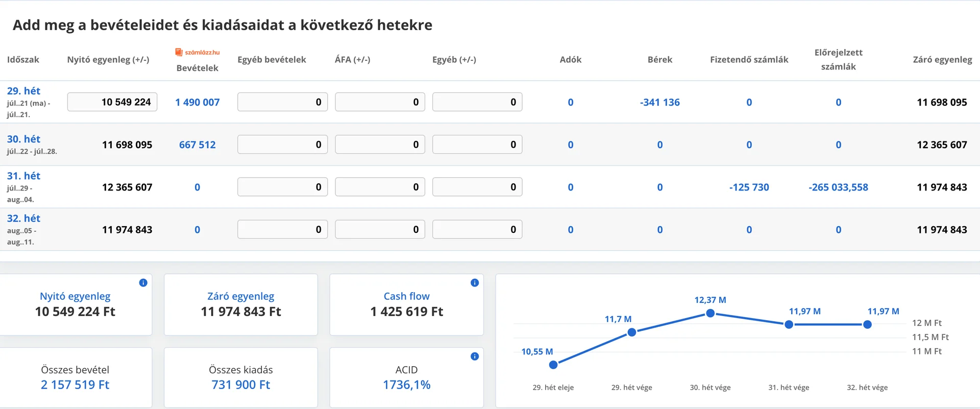Open the 667 512 Bevételek value

click(197, 145)
